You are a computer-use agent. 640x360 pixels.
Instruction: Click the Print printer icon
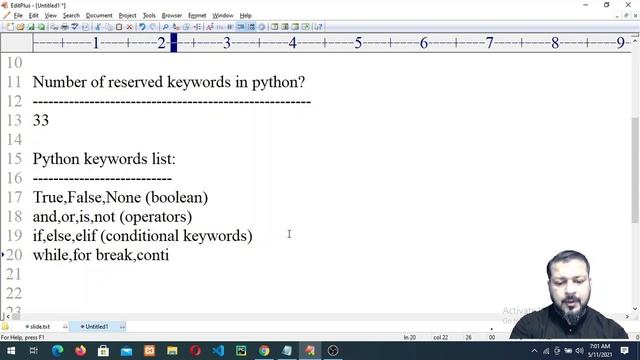click(x=64, y=27)
